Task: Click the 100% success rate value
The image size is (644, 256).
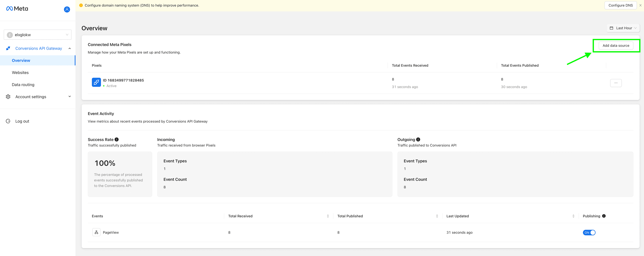Action: (x=105, y=163)
